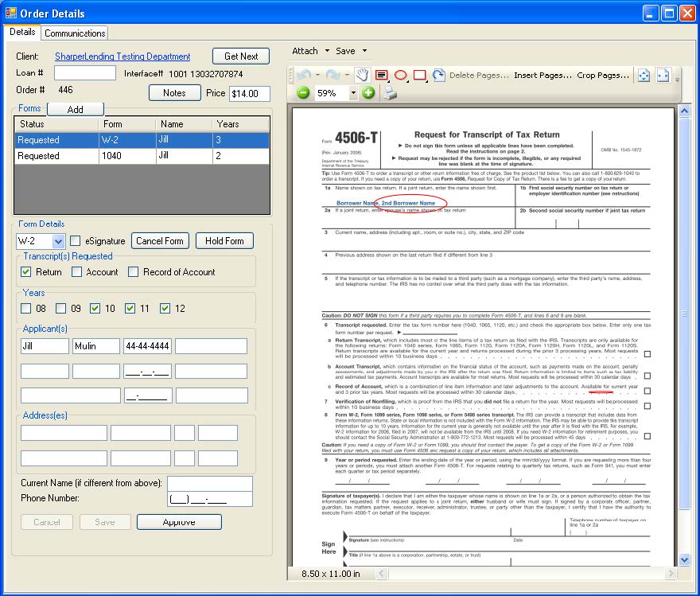
Task: Open the W-2 form type dropdown
Action: [59, 241]
